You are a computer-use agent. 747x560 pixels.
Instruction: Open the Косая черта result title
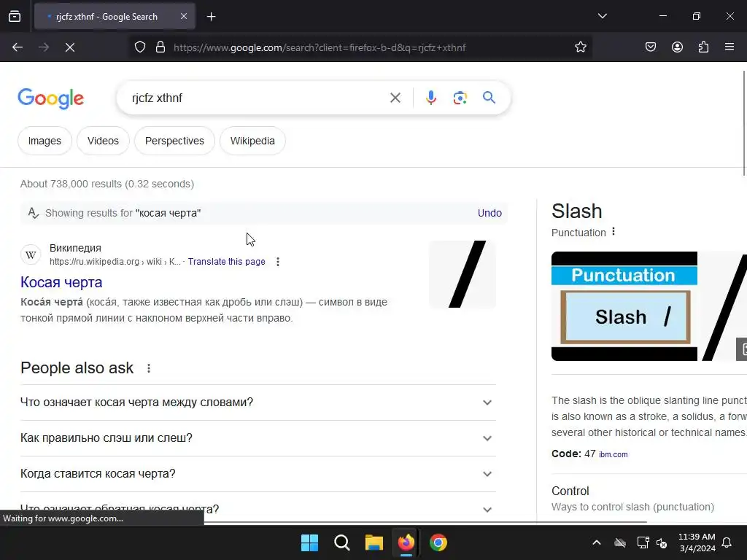(x=61, y=282)
